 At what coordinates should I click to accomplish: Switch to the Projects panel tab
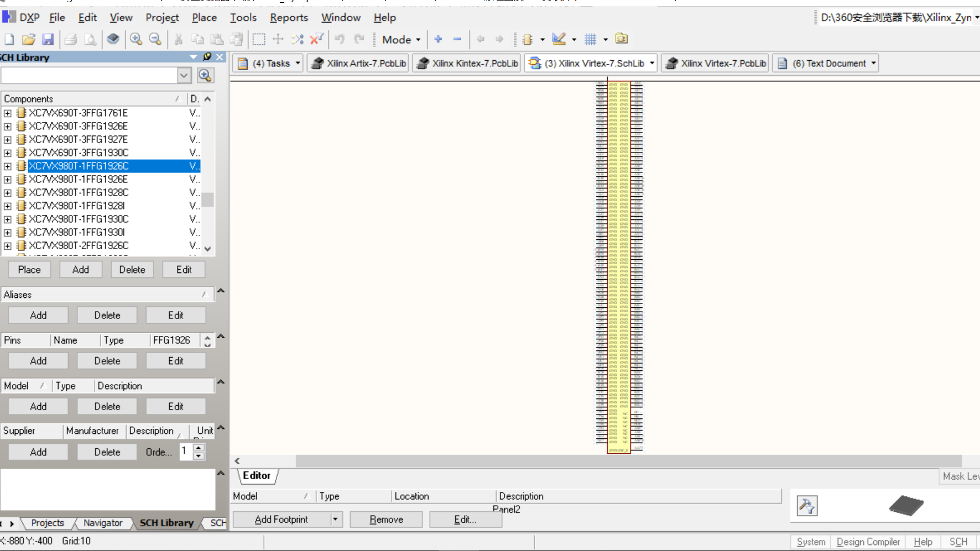click(x=48, y=523)
